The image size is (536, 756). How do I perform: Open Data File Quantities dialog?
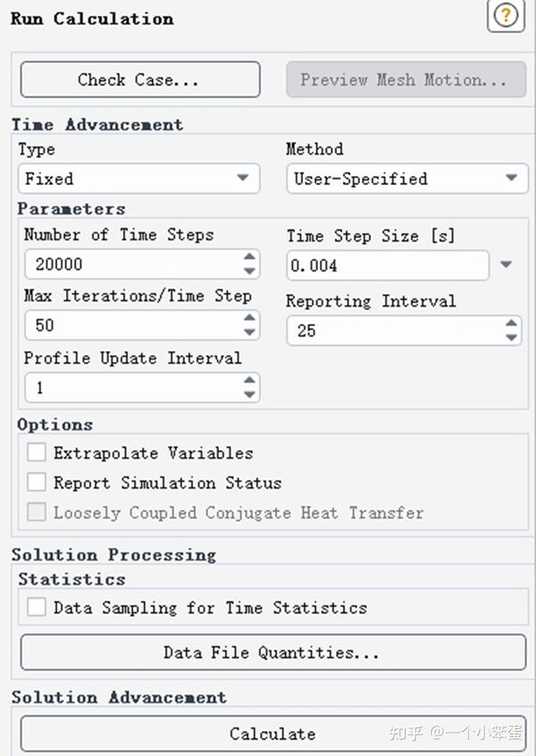click(x=272, y=652)
